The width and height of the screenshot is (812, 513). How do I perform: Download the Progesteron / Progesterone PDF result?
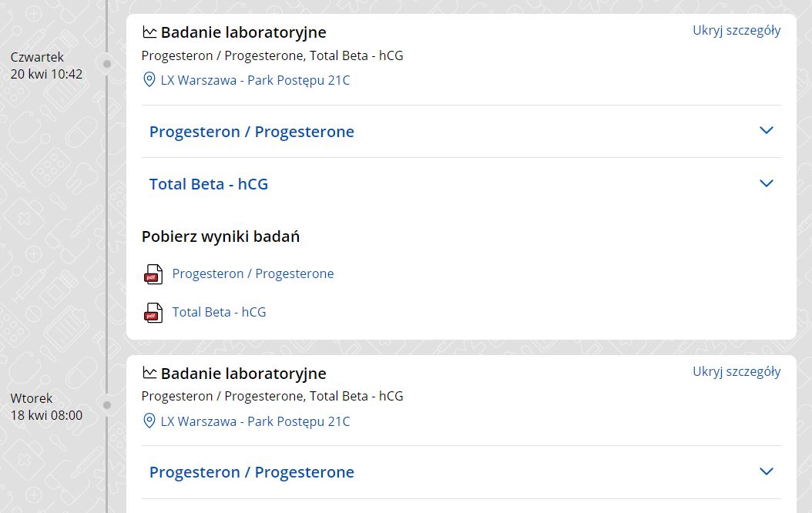pyautogui.click(x=253, y=273)
